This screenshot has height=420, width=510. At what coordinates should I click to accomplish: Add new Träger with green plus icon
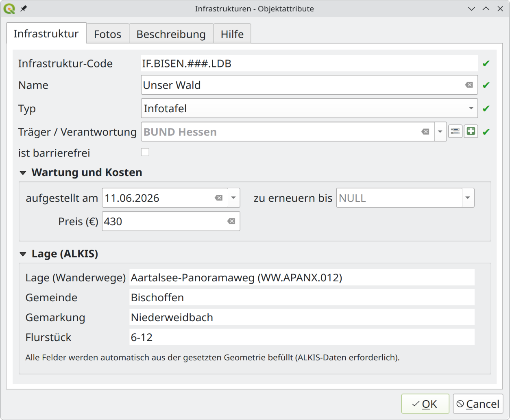pos(471,131)
